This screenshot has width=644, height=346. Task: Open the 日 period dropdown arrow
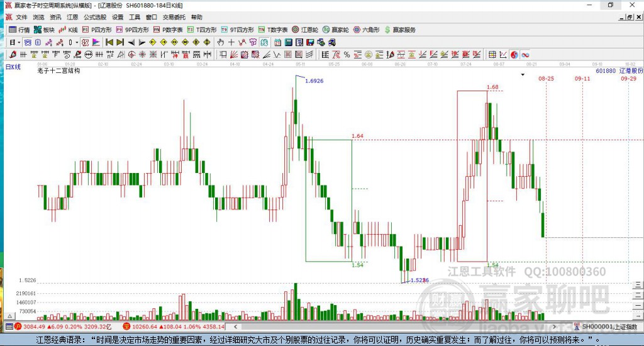[x=19, y=42]
